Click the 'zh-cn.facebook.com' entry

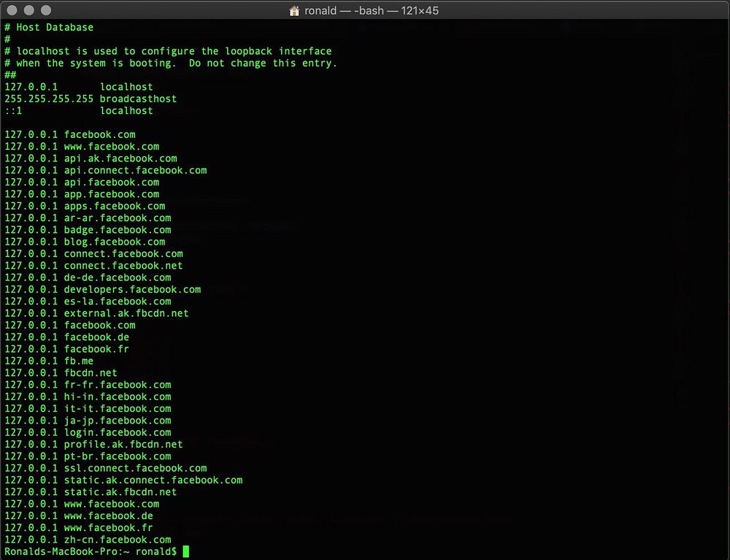pos(118,540)
